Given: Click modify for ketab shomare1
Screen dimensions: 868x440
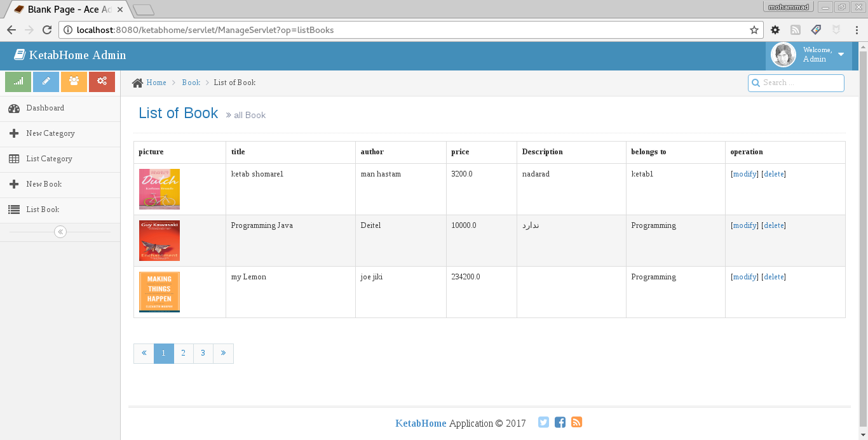Looking at the screenshot, I should coord(745,174).
